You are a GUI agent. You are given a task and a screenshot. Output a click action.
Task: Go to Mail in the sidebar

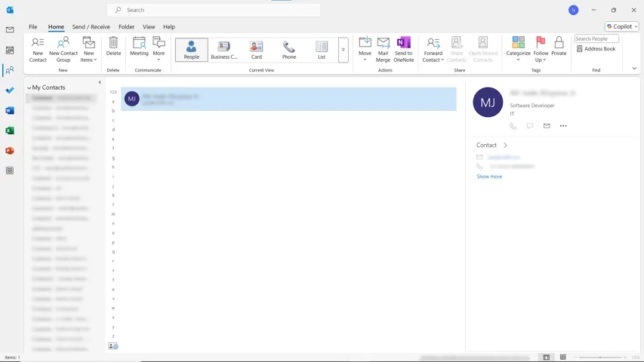pos(10,29)
